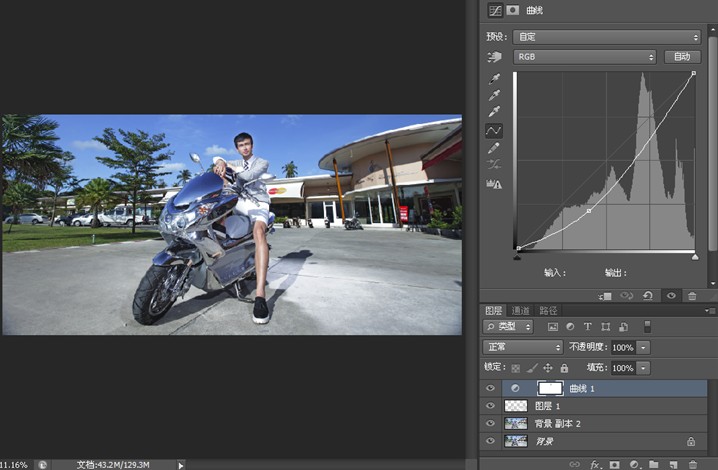
Task: Delete layer using Layers panel trash
Action: 693,464
